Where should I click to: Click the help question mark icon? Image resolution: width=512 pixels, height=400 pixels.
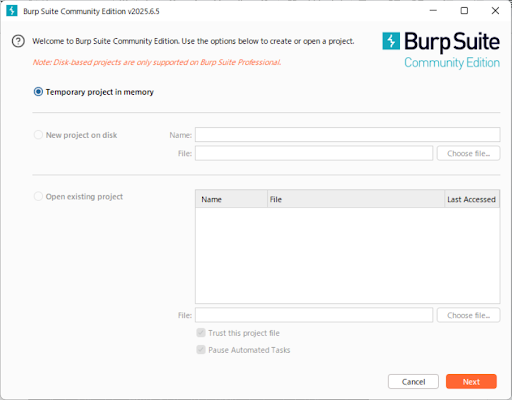point(18,41)
